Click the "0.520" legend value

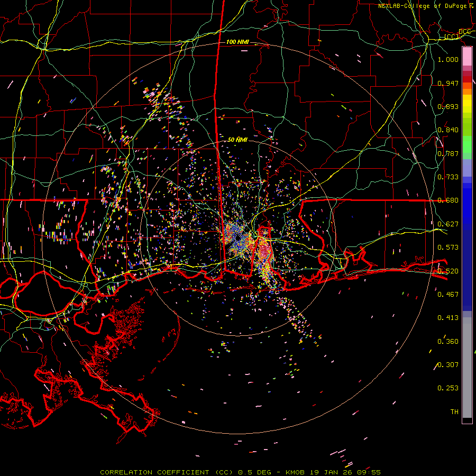click(x=448, y=271)
